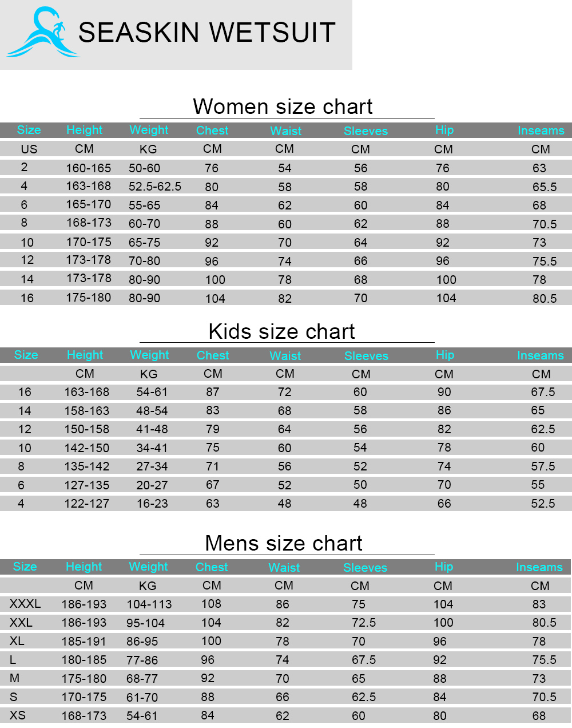Click the Inseams header in Women chart
The height and width of the screenshot is (728, 572).
[541, 130]
